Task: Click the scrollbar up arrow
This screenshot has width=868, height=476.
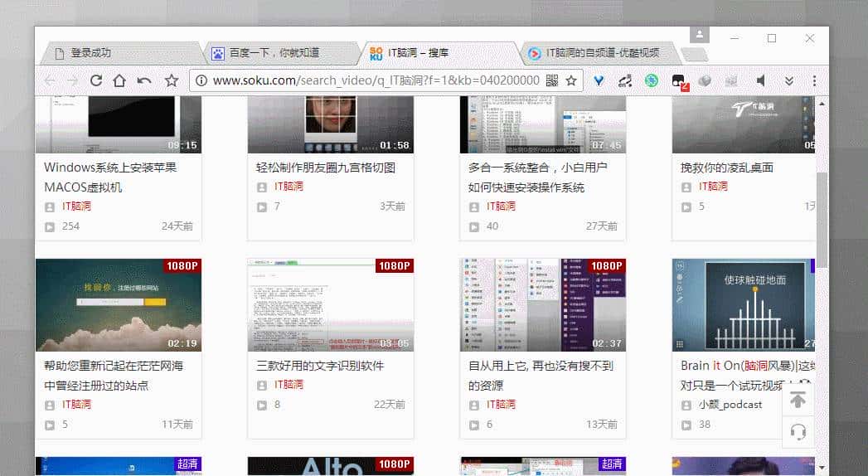Action: tap(822, 104)
